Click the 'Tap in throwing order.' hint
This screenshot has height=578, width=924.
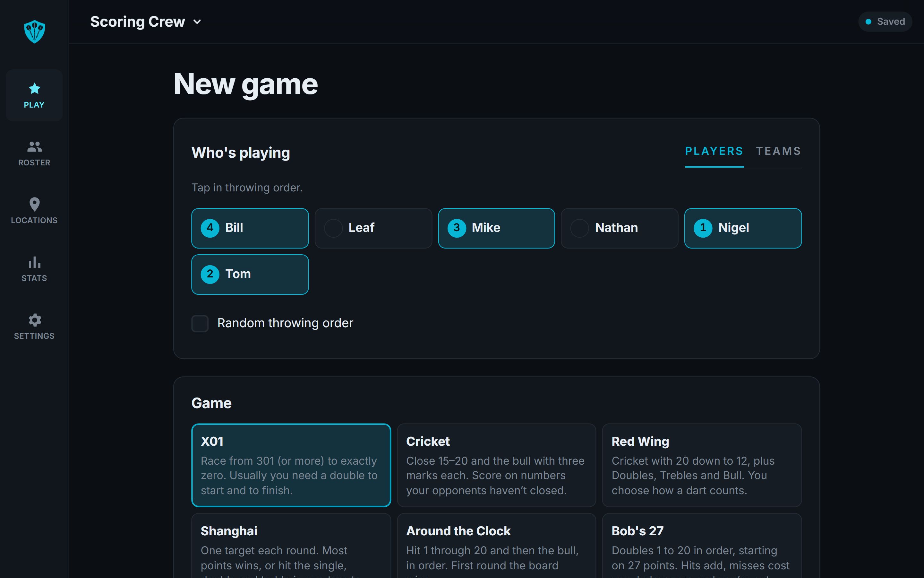pos(247,188)
